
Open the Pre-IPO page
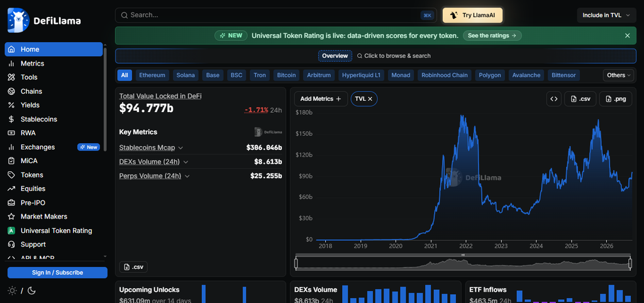click(53, 203)
